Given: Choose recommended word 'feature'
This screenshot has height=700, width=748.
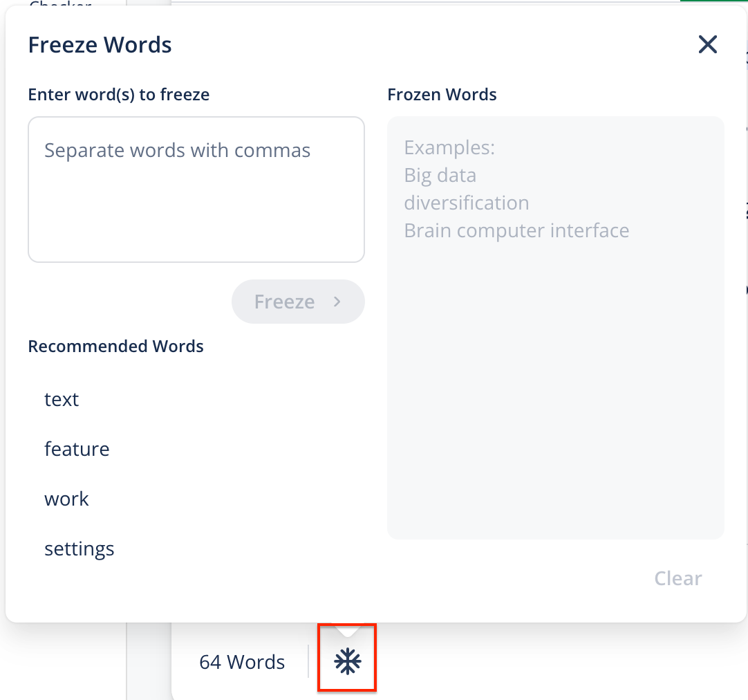Looking at the screenshot, I should 77,449.
